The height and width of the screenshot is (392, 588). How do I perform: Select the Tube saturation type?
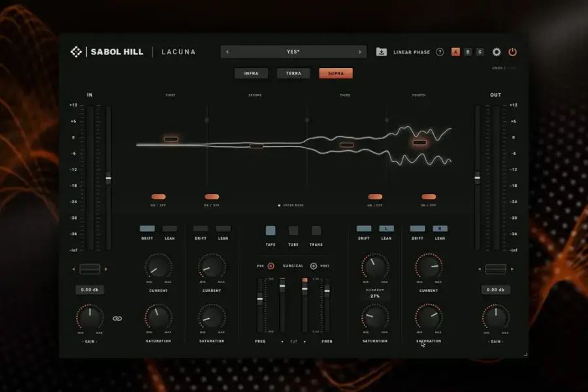[x=293, y=231]
